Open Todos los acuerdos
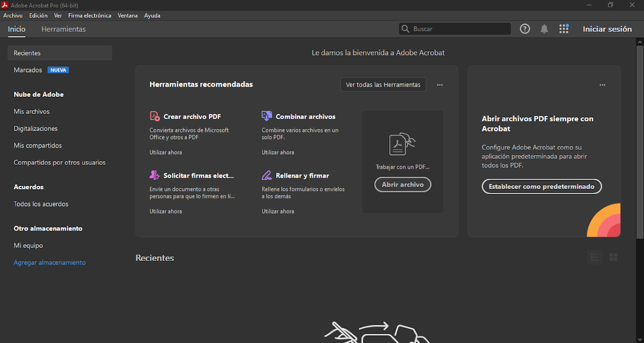 click(41, 204)
